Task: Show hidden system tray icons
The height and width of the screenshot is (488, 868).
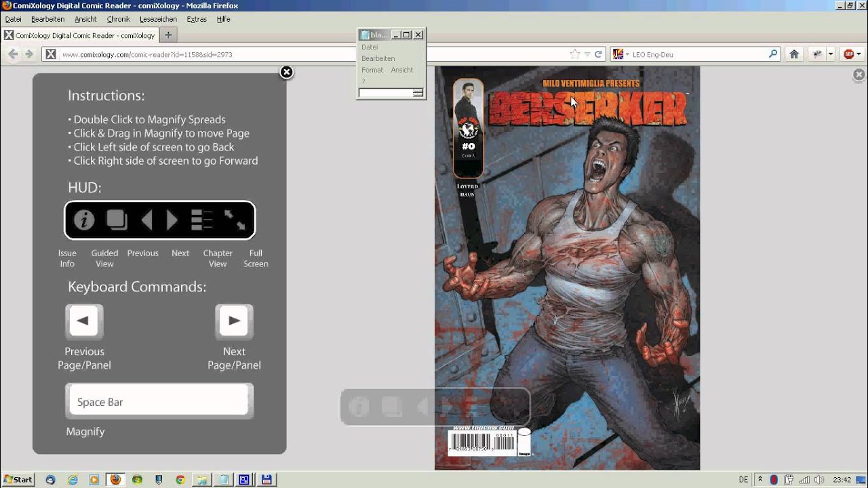Action: pos(760,479)
